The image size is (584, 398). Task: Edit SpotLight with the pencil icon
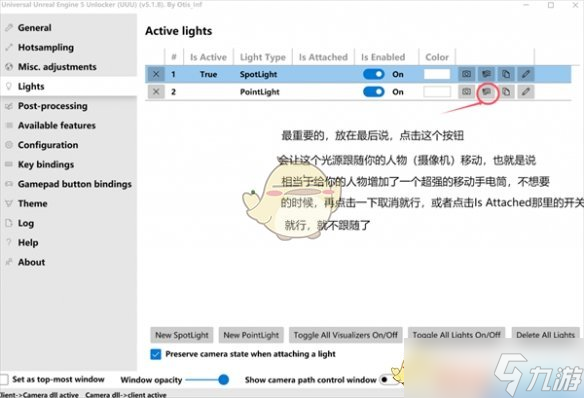pos(526,74)
